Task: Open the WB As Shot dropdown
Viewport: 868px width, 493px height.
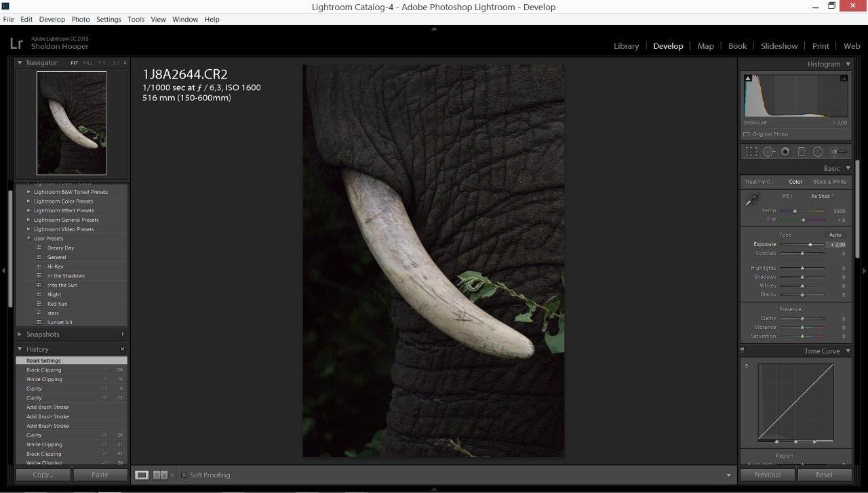Action: pyautogui.click(x=823, y=196)
